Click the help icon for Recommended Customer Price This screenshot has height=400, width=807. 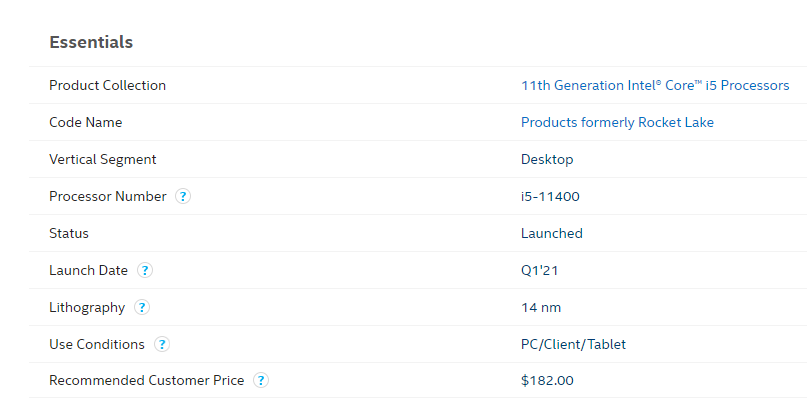(261, 380)
